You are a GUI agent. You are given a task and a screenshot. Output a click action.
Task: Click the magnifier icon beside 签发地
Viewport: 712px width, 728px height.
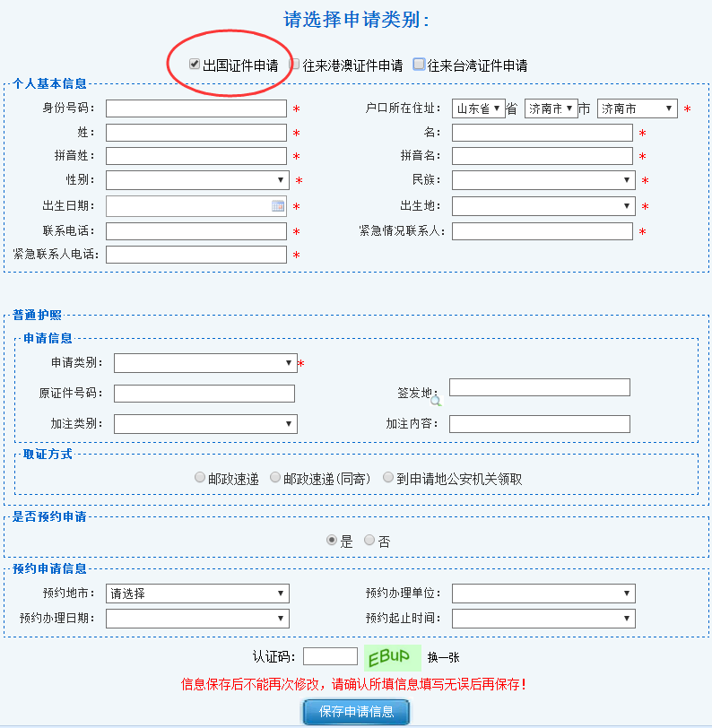coord(436,401)
